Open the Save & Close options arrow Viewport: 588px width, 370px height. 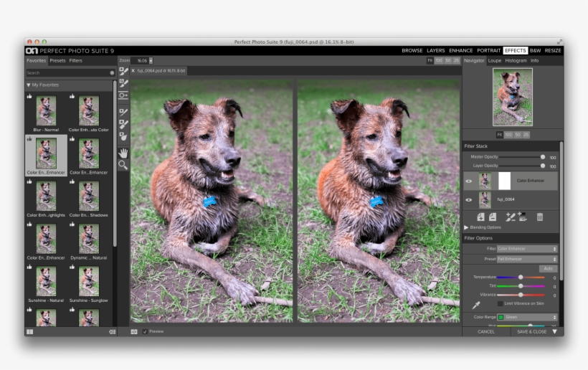click(555, 332)
